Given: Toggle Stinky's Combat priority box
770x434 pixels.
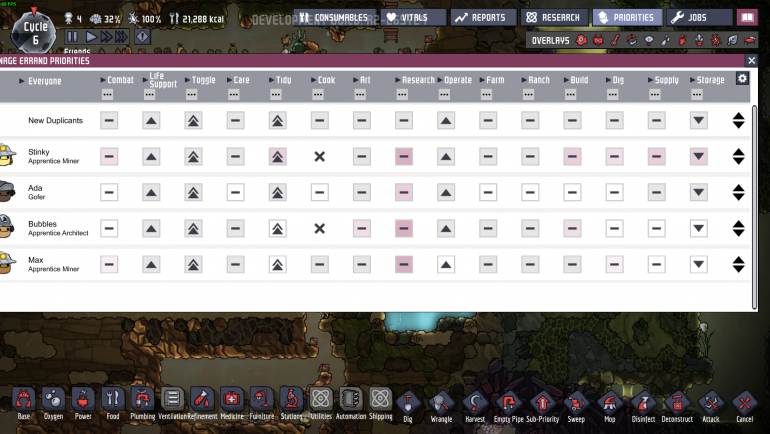Looking at the screenshot, I should 109,157.
